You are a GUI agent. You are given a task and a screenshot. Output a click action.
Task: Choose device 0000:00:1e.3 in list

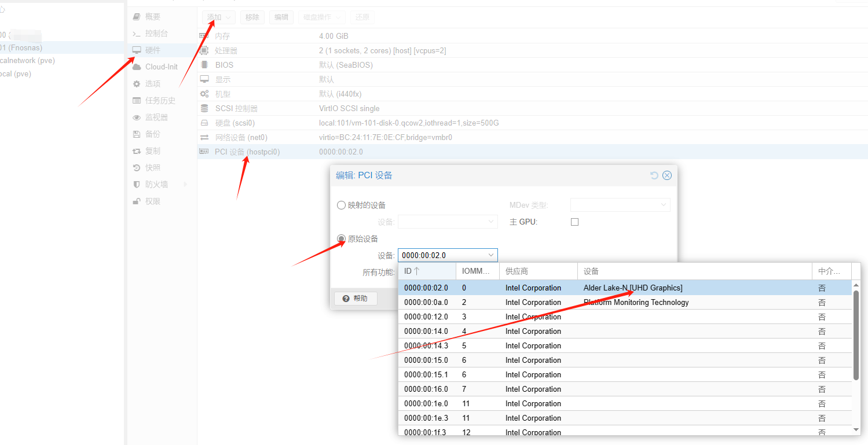pyautogui.click(x=625, y=418)
